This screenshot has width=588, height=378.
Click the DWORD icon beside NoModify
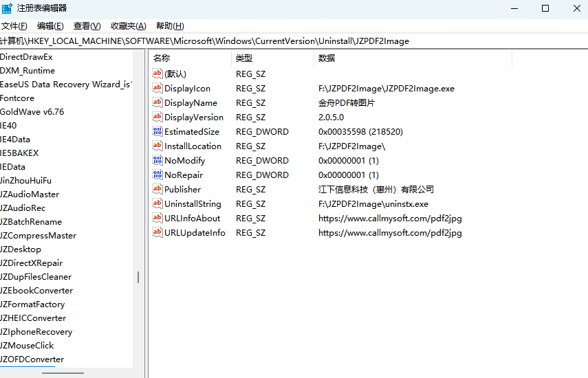coord(157,160)
